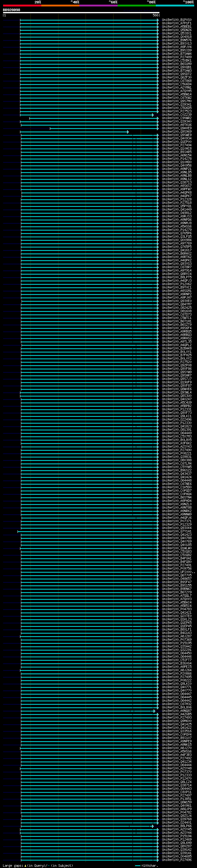This screenshot has width=197, height=868.
Task: Open hit UniRef100_P12331
Action: (176, 410)
